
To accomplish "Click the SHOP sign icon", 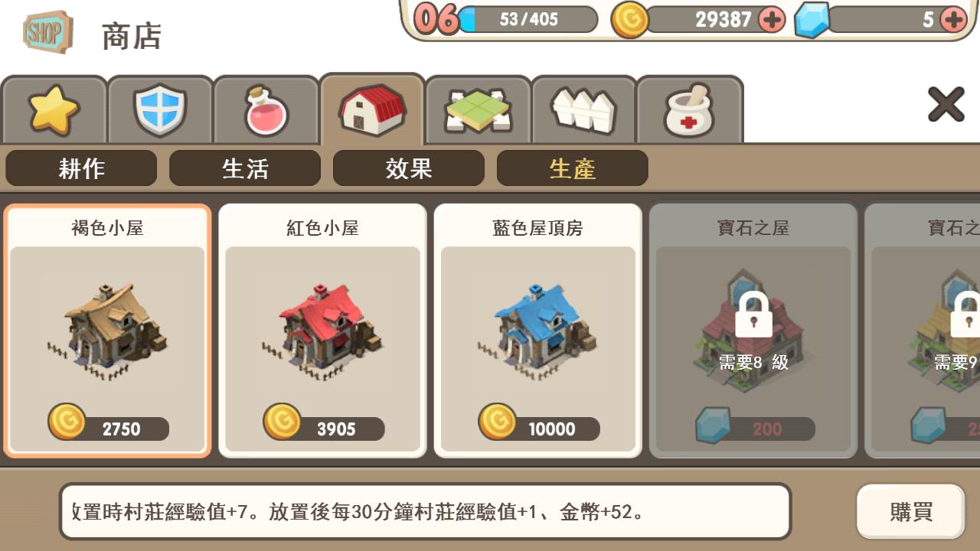I will pyautogui.click(x=48, y=32).
